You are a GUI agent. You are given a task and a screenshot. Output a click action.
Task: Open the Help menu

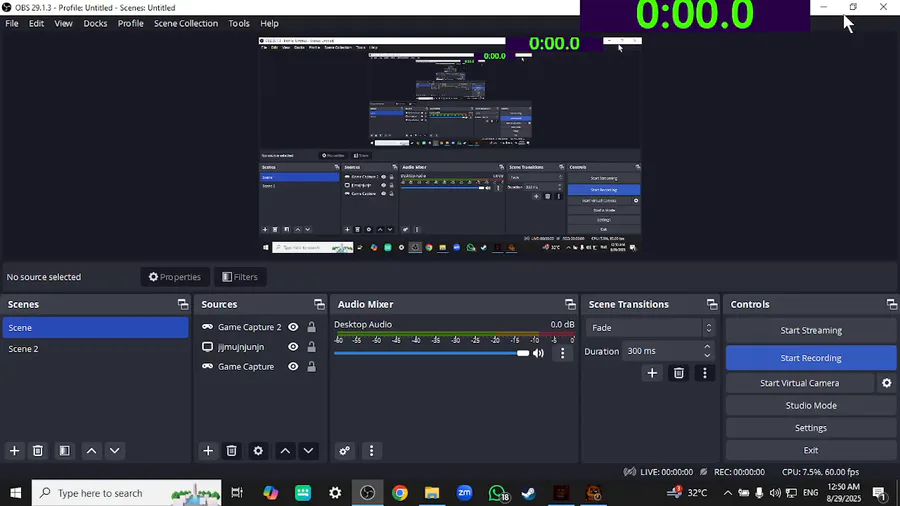[269, 24]
